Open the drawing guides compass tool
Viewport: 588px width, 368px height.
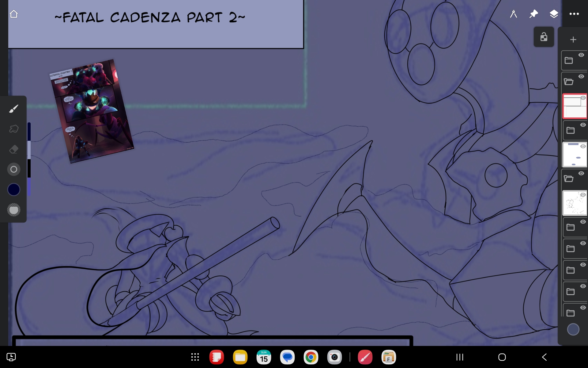click(514, 14)
